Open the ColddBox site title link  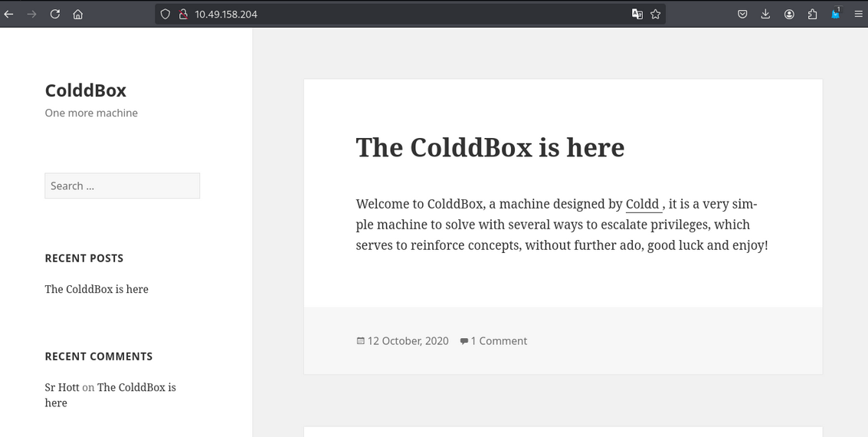(x=85, y=90)
